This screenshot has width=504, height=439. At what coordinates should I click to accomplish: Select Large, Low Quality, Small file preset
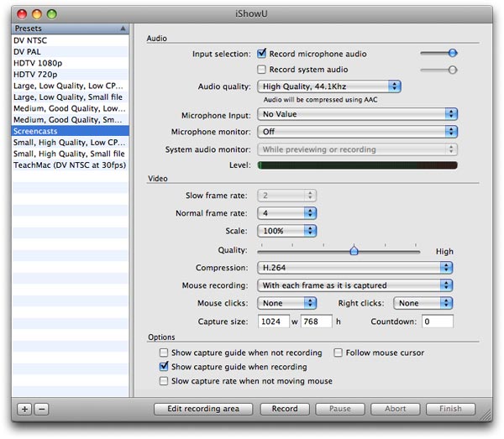[70, 97]
